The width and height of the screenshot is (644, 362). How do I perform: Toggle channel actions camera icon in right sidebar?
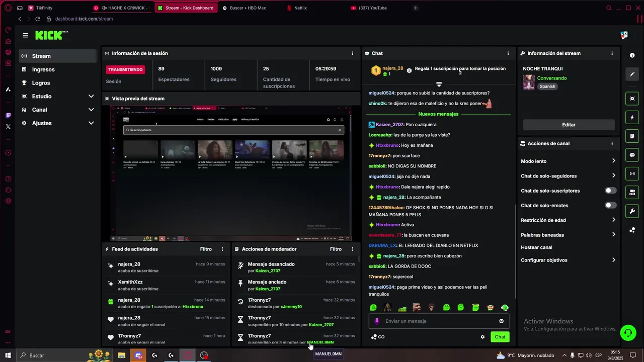tap(632, 193)
